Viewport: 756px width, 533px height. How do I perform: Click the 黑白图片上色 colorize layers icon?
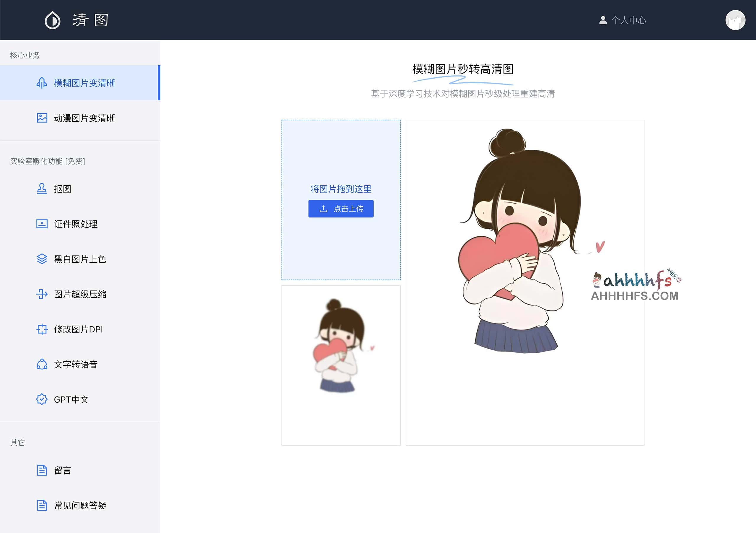(x=41, y=259)
